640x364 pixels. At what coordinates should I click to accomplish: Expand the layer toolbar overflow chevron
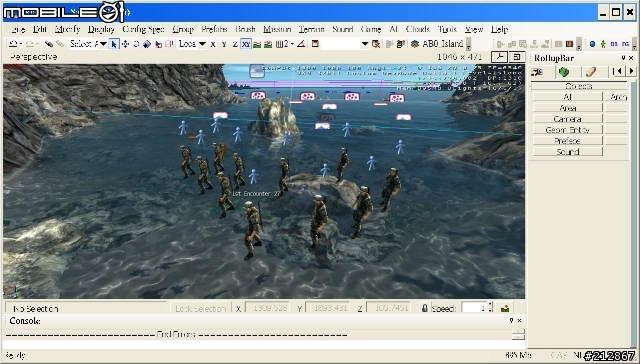(469, 44)
